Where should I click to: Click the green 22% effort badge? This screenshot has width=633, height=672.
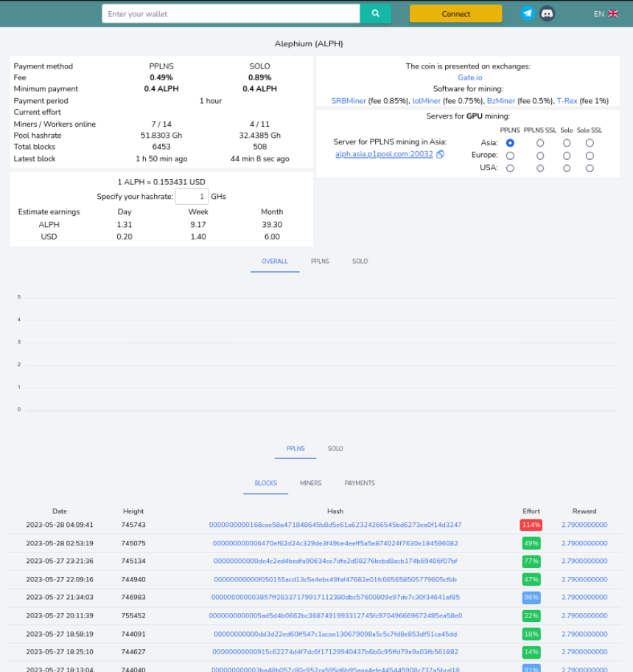(531, 616)
